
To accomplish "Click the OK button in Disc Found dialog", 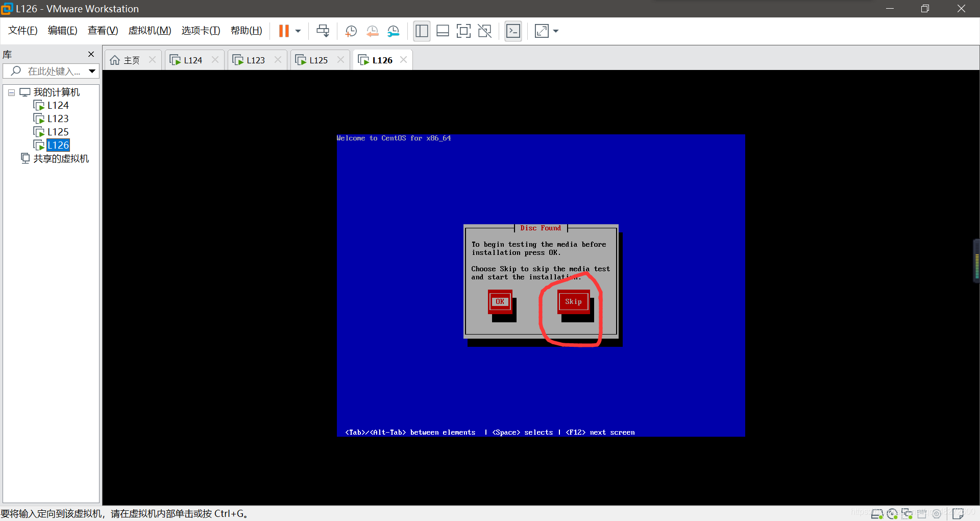I will [500, 301].
